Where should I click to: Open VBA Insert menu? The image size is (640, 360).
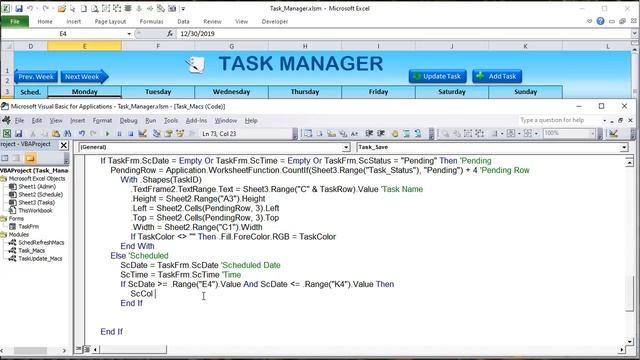[x=78, y=120]
